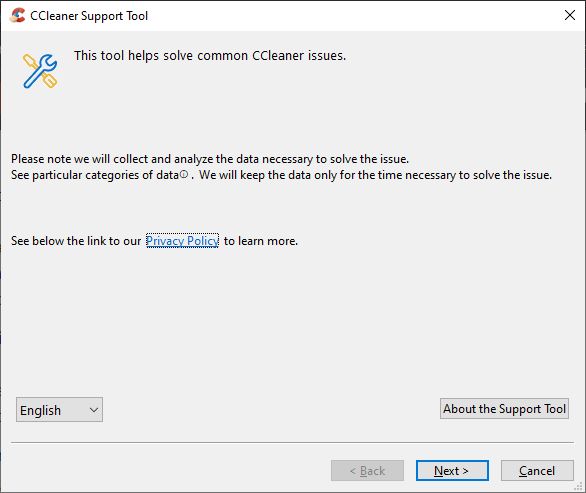Click the chevron arrow of language selector

click(94, 410)
